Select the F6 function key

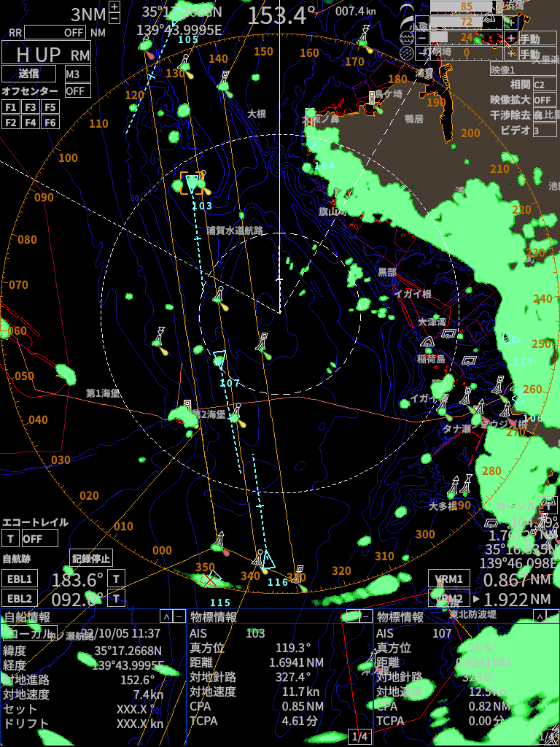click(x=49, y=123)
